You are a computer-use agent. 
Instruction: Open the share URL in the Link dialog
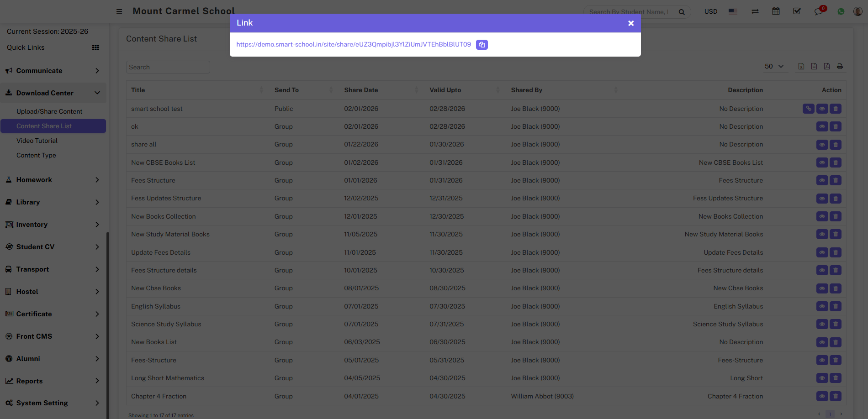pyautogui.click(x=353, y=45)
